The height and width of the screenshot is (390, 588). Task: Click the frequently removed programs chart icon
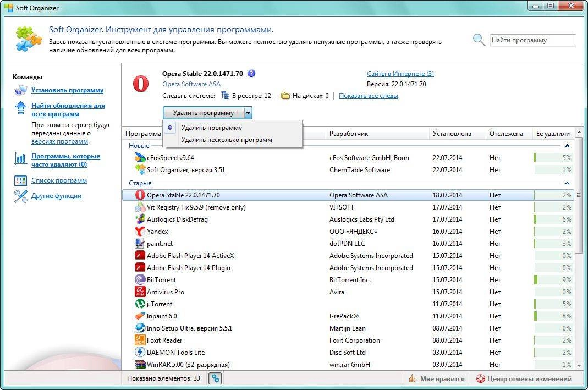tap(20, 158)
